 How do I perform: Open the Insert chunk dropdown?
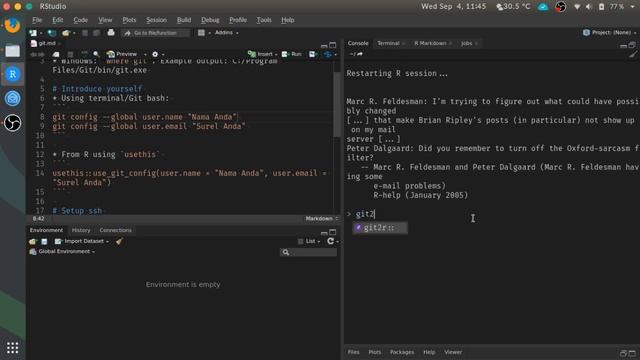point(263,54)
